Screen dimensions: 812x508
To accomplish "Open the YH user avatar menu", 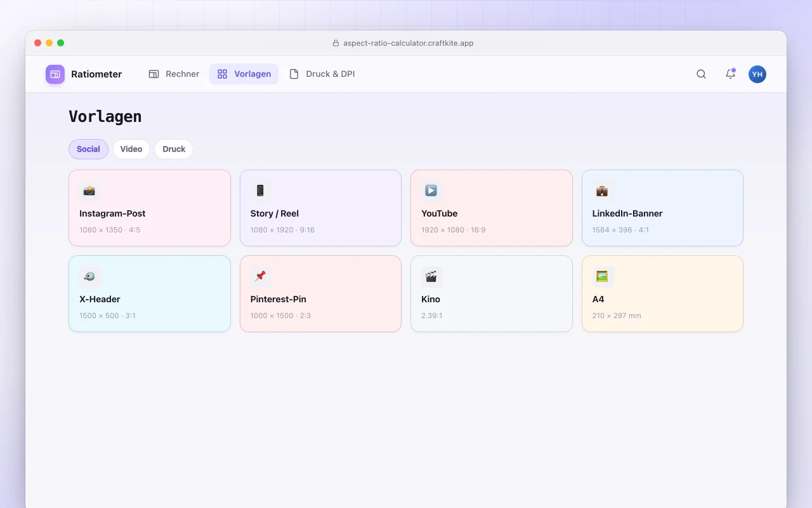I will click(x=757, y=74).
